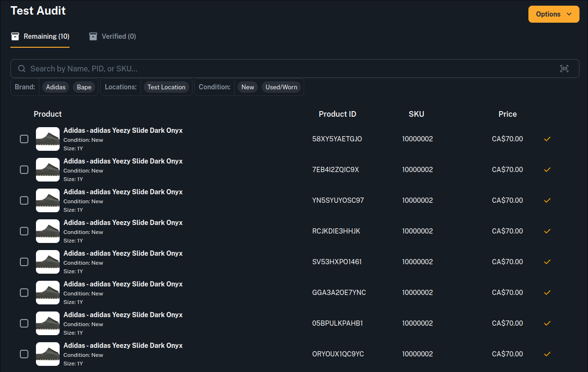This screenshot has height=372, width=588.
Task: Focus the Search by Name, PID, or SKU field
Action: (x=295, y=69)
